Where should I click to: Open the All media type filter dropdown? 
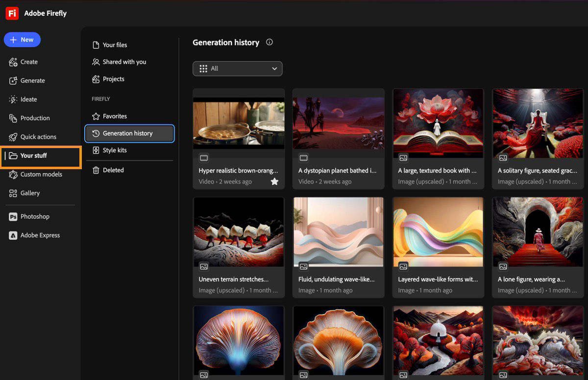click(x=237, y=69)
